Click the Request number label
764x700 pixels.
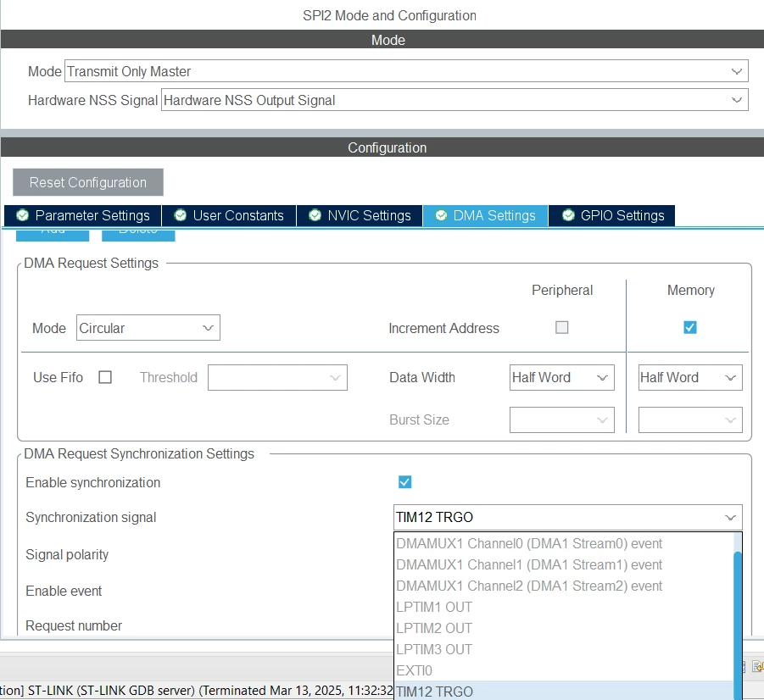click(x=74, y=626)
